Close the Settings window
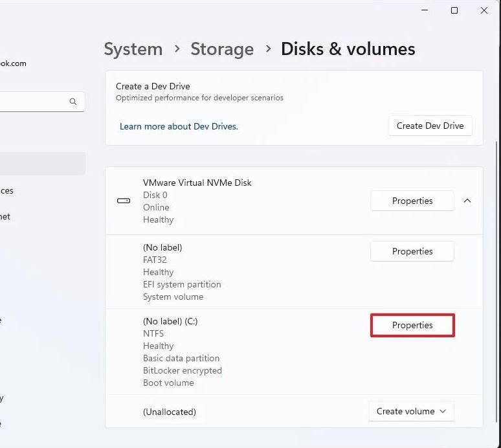Screen dimensions: 501x448 (x=484, y=10)
